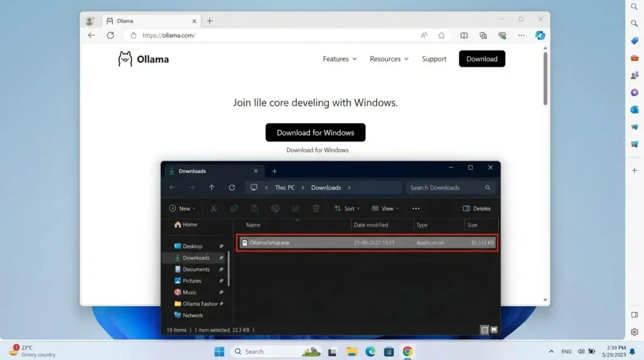Click the Copy icon in Explorer toolbar
The height and width of the screenshot is (360, 644).
pos(234,208)
